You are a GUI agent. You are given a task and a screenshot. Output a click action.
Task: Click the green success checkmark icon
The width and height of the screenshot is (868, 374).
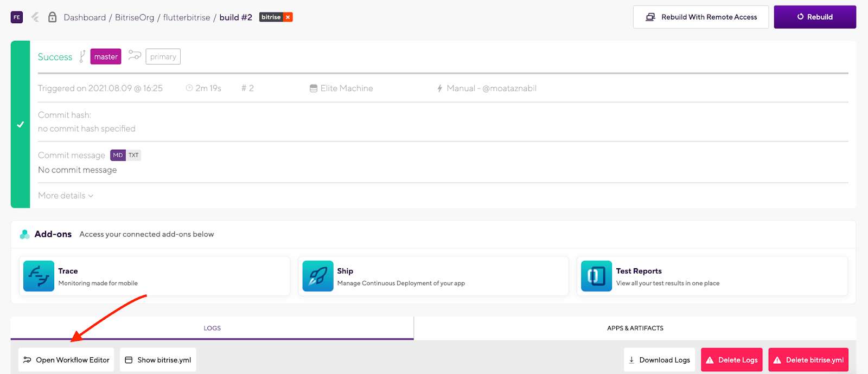20,125
